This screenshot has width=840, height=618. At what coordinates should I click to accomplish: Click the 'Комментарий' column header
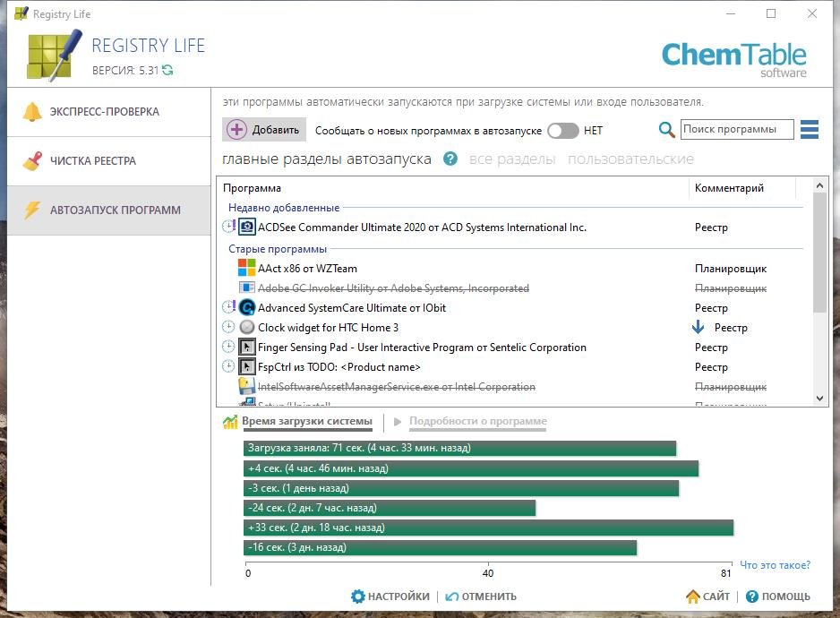pos(729,188)
